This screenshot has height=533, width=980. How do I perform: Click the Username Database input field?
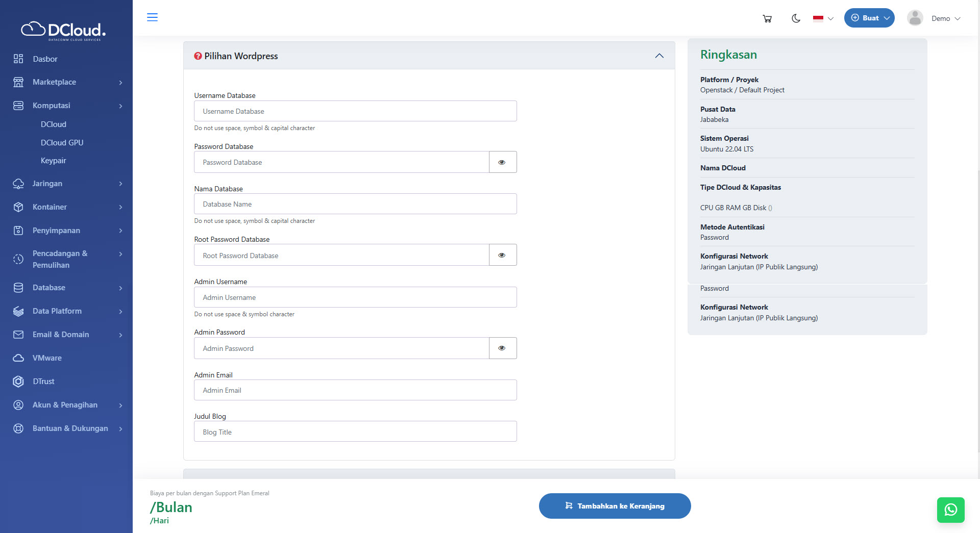coord(355,111)
